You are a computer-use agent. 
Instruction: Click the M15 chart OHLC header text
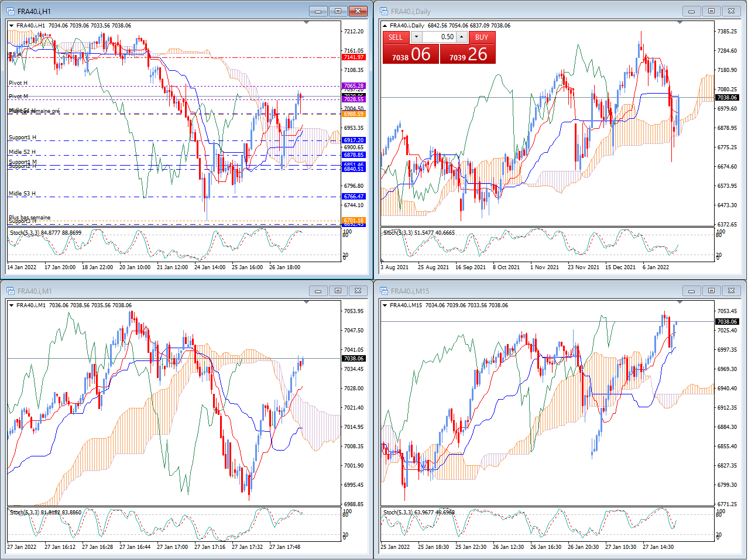(x=449, y=305)
